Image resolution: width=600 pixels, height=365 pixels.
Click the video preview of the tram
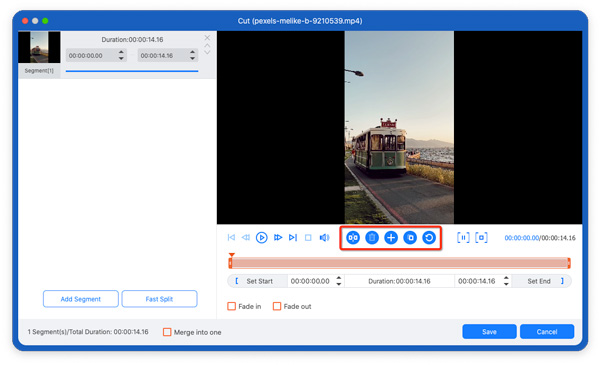(x=399, y=127)
